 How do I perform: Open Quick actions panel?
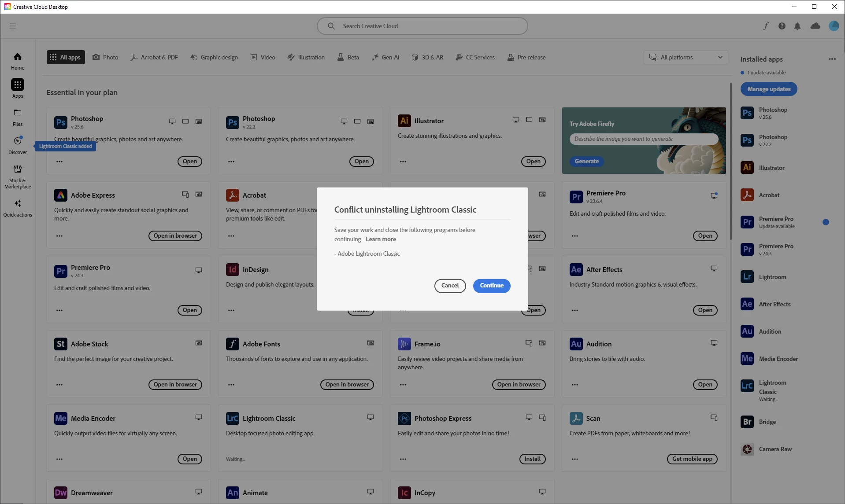point(18,208)
